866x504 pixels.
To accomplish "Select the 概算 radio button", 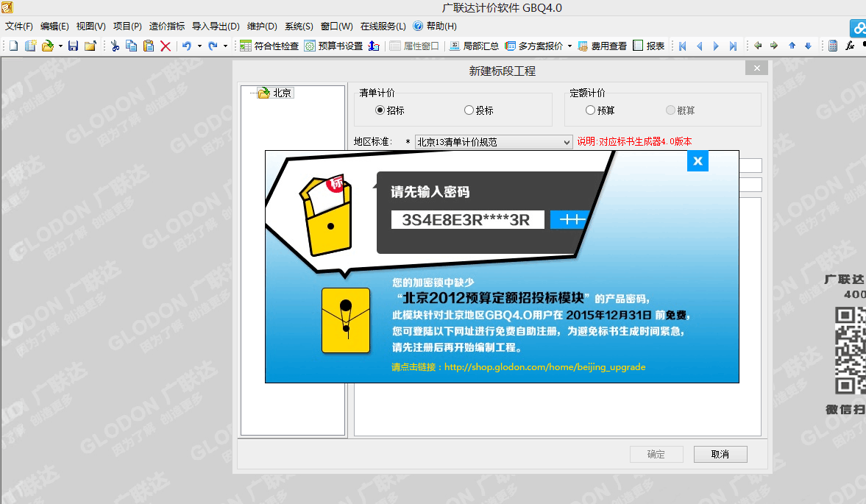I will coord(670,110).
